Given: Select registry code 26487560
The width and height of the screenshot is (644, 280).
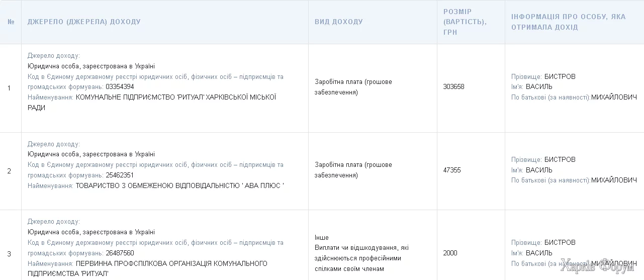Looking at the screenshot, I should point(120,253).
